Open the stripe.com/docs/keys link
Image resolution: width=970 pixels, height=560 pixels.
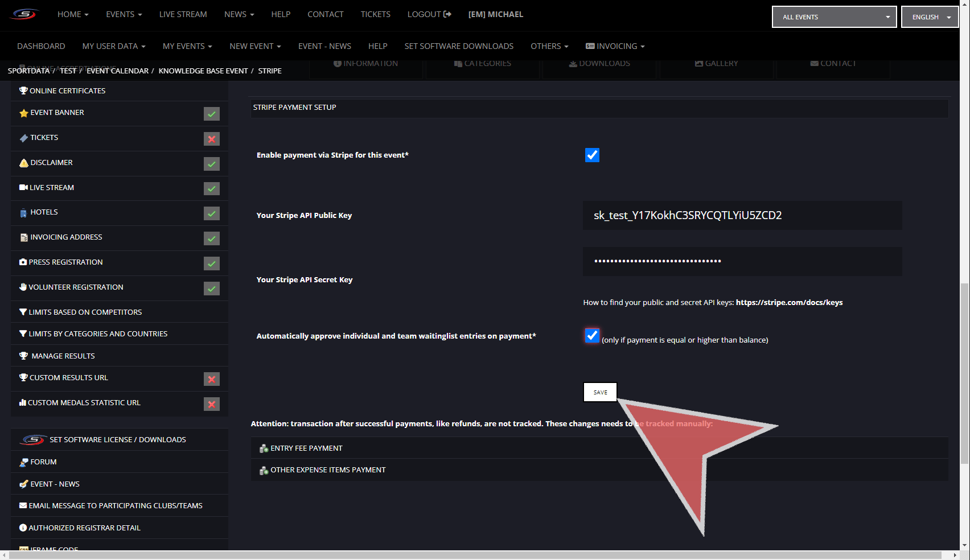click(x=789, y=303)
